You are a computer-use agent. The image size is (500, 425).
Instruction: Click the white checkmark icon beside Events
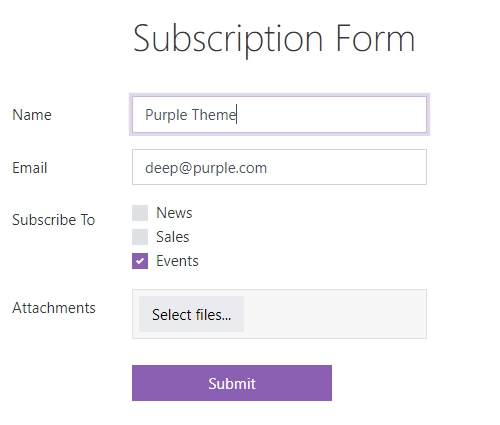tap(140, 261)
